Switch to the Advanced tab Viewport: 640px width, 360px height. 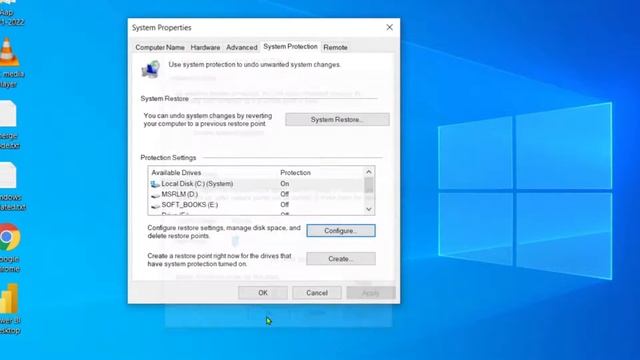(242, 47)
